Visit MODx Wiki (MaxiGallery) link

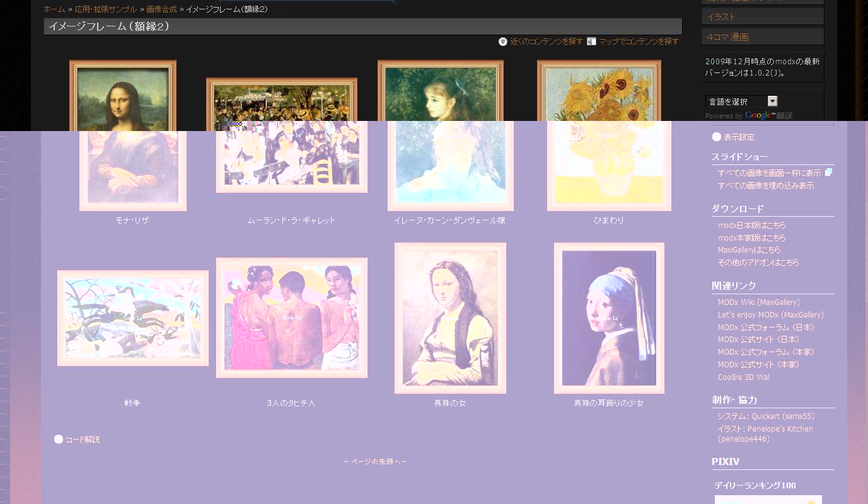pos(758,302)
